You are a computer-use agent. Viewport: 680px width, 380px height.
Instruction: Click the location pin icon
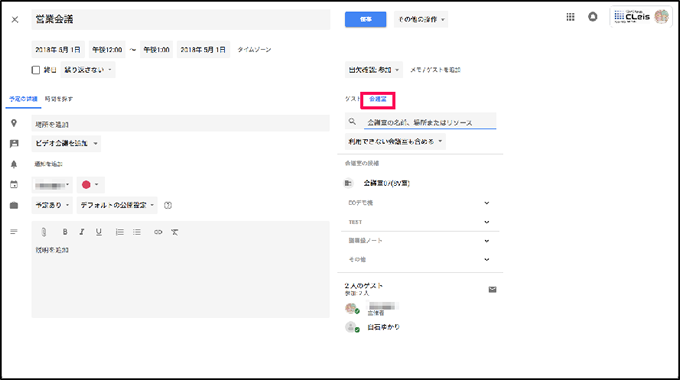pos(14,124)
